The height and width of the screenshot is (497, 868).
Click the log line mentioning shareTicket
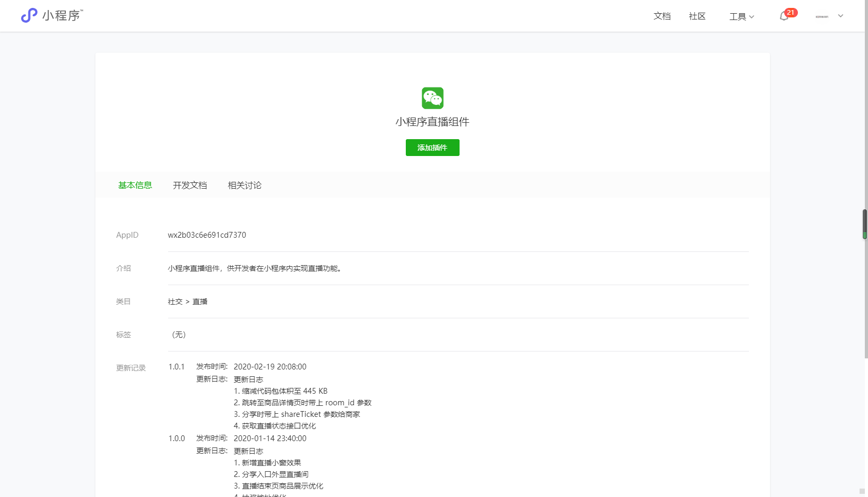click(x=297, y=414)
